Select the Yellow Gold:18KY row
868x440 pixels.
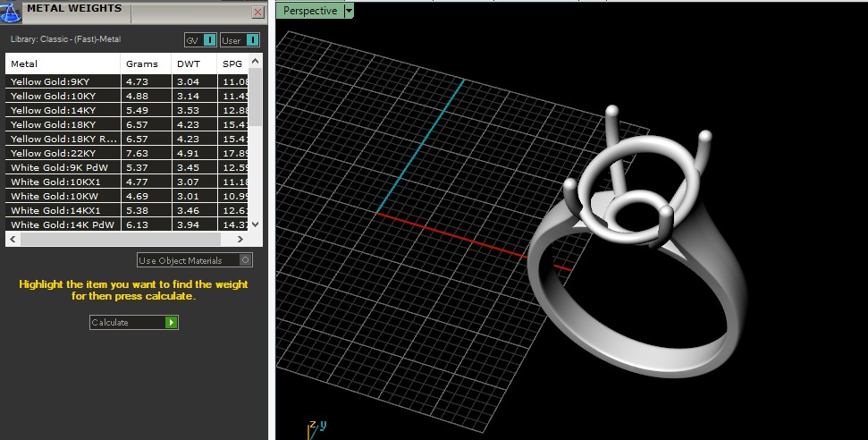(x=127, y=124)
